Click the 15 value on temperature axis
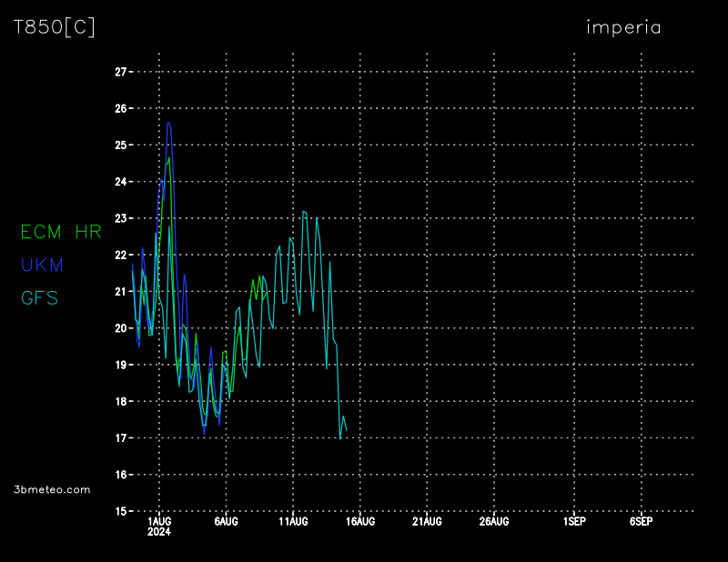This screenshot has width=728, height=562. [119, 511]
